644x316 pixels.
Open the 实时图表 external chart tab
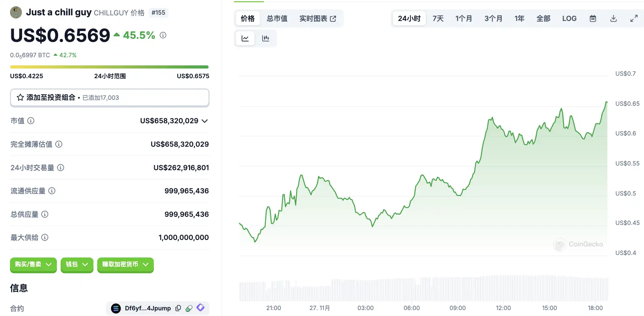point(317,18)
